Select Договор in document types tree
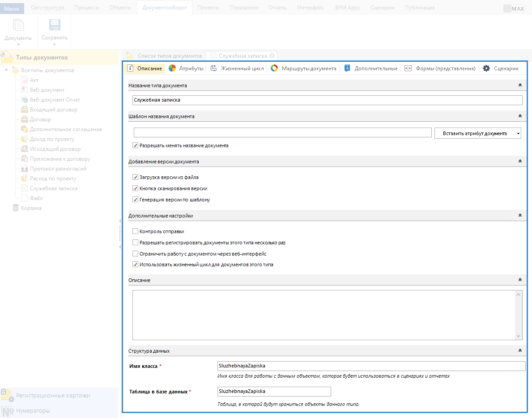Screen dimensions: 532x418 tap(40, 119)
